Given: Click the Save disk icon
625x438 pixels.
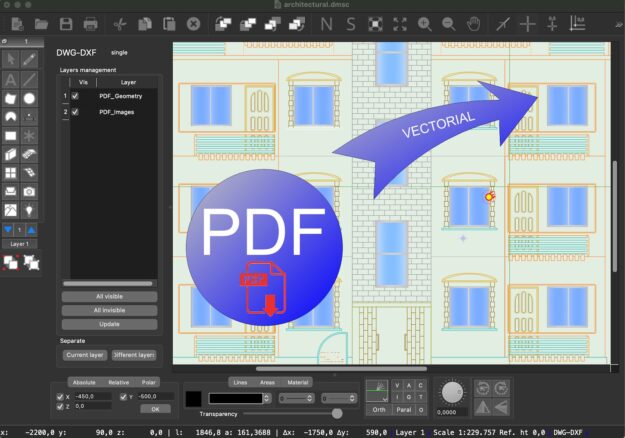Looking at the screenshot, I should click(66, 23).
